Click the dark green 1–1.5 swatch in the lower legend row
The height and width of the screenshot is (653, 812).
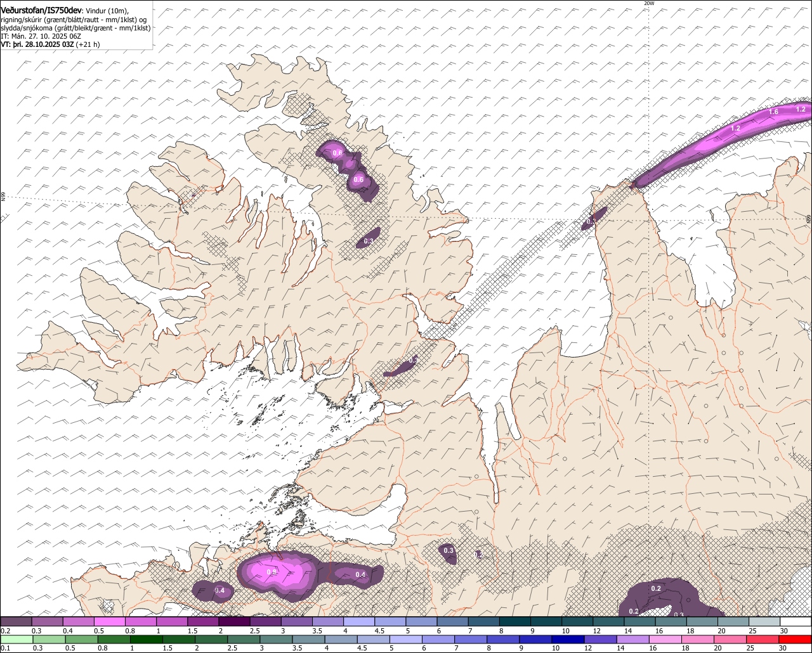[x=147, y=639]
